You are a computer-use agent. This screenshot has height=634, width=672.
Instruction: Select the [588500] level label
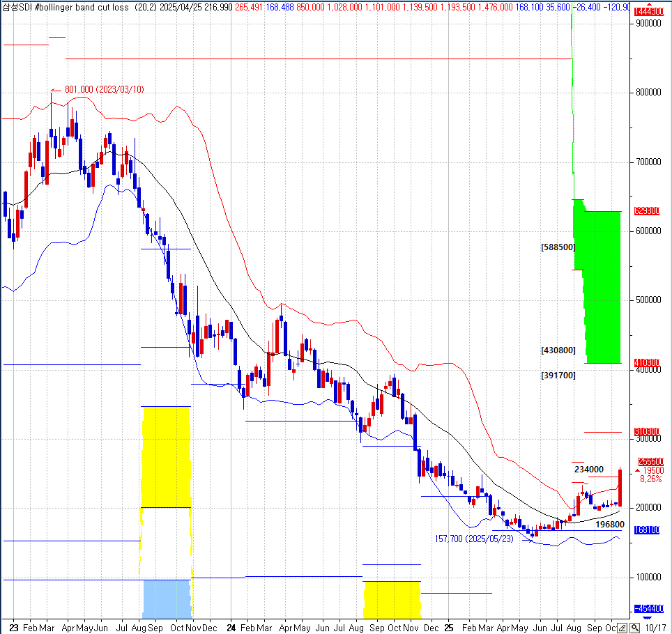point(558,247)
